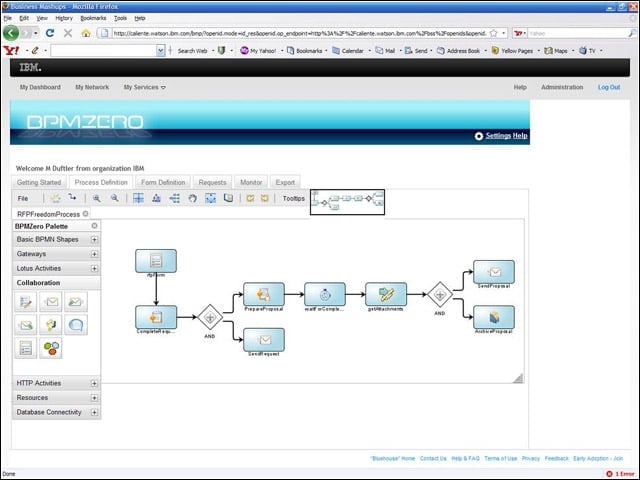Select the getAttachments activity node

click(386, 294)
